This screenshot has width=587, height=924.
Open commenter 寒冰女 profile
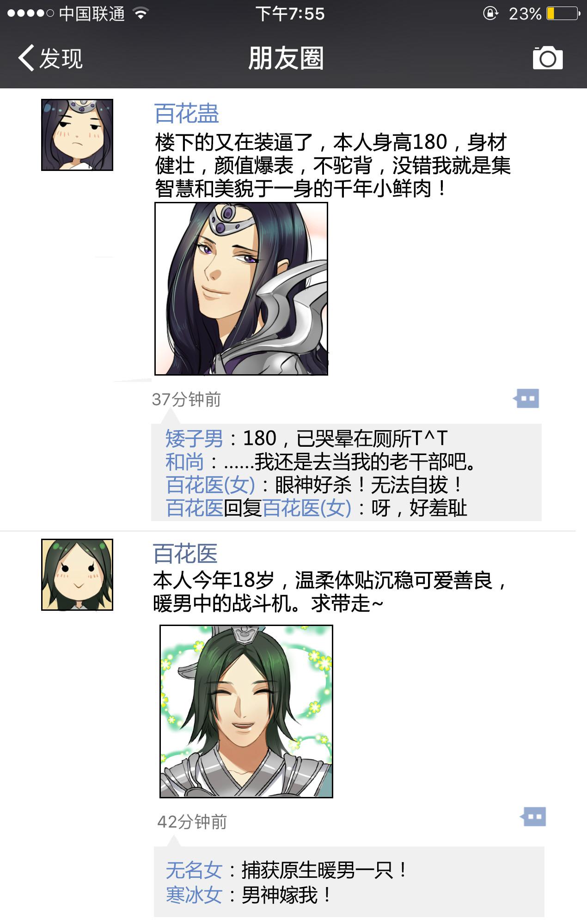point(194,895)
